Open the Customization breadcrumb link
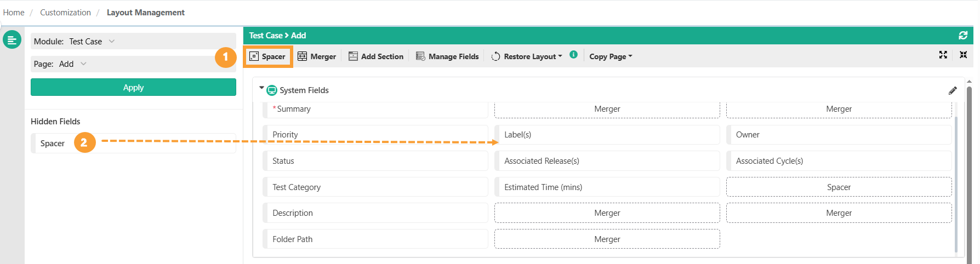 [65, 13]
